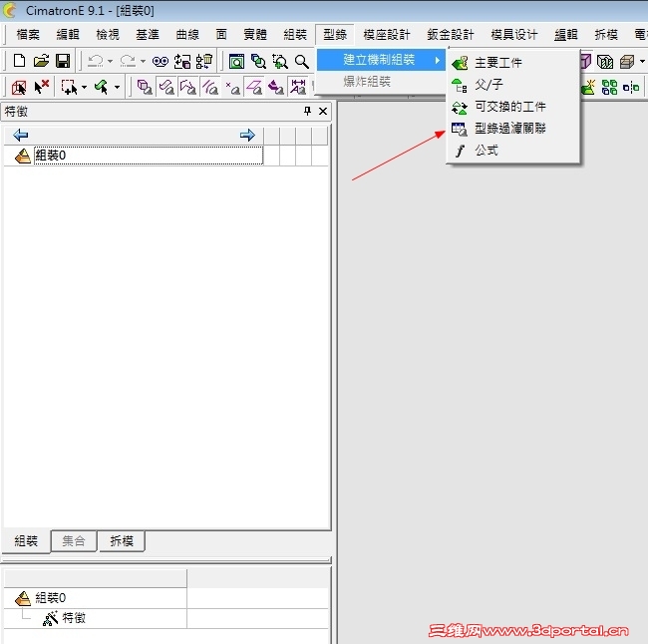Open a file via the folder icon
The width and height of the screenshot is (648, 644).
pyautogui.click(x=41, y=61)
